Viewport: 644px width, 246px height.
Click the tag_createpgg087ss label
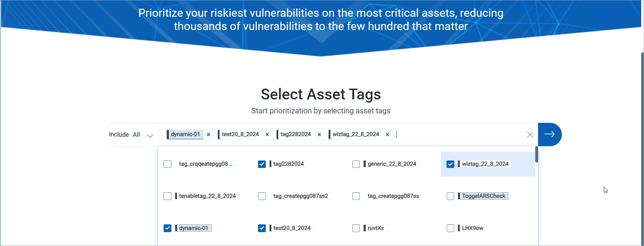[393, 196]
